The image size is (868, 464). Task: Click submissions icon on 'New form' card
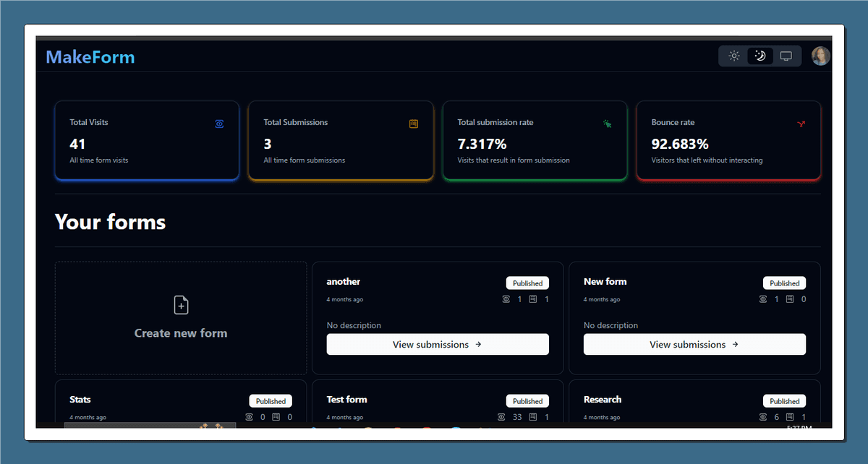(x=790, y=299)
